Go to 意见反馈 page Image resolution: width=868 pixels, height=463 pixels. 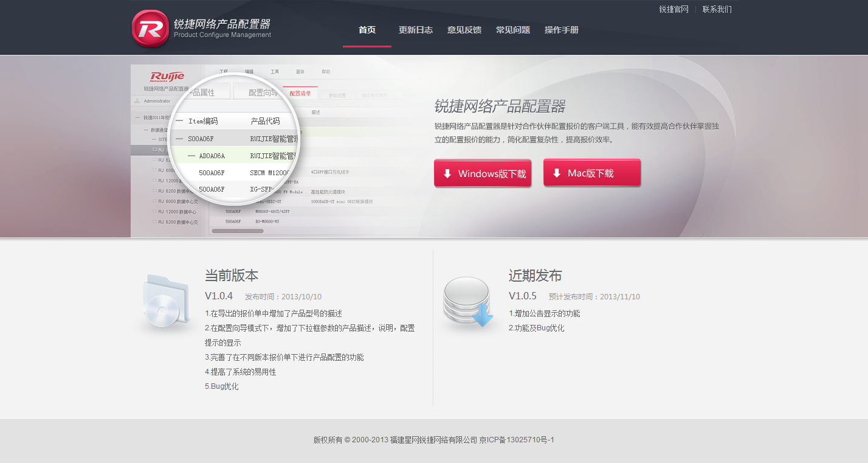point(464,30)
